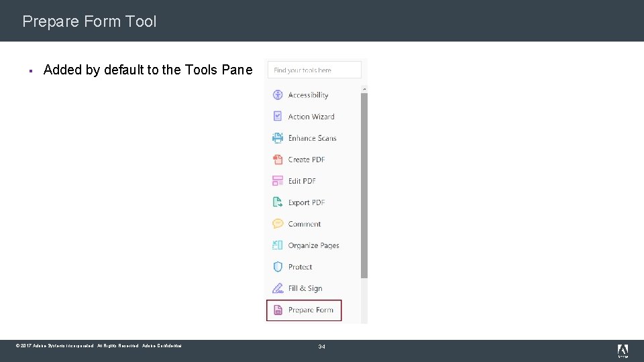Select the Create PDF label
Viewport: 644px width, 362px height.
(x=307, y=160)
